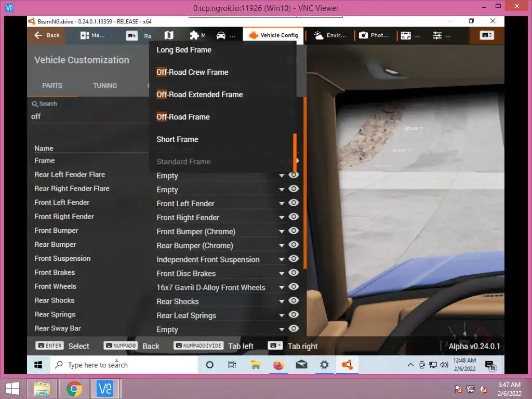Toggle visibility eye for Front Suspension
The height and width of the screenshot is (399, 532).
[294, 259]
